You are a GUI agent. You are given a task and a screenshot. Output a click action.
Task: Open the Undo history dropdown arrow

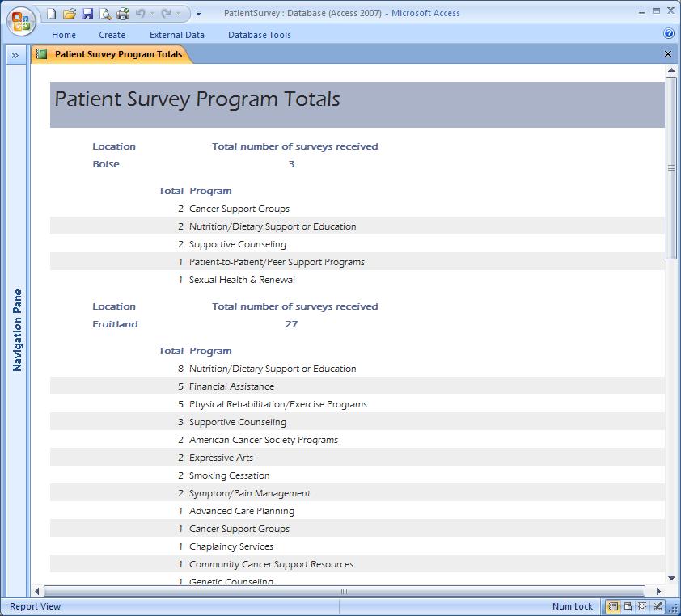152,14
